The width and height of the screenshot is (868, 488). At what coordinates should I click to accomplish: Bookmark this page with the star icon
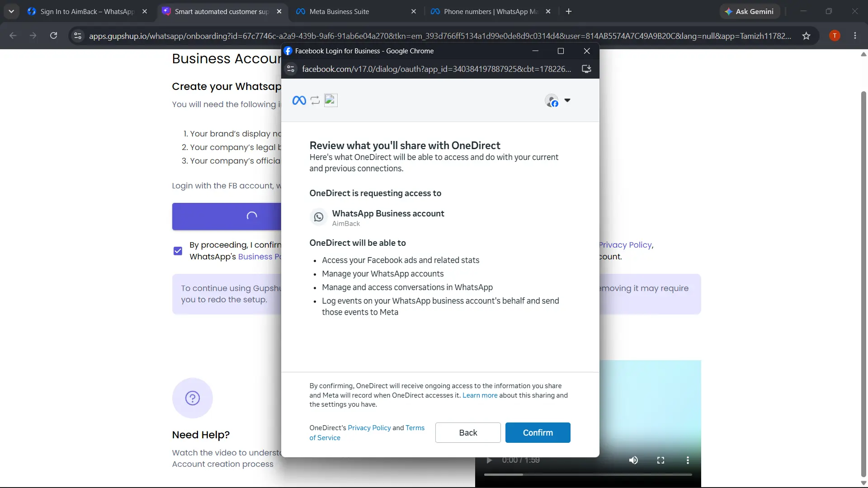coord(806,36)
